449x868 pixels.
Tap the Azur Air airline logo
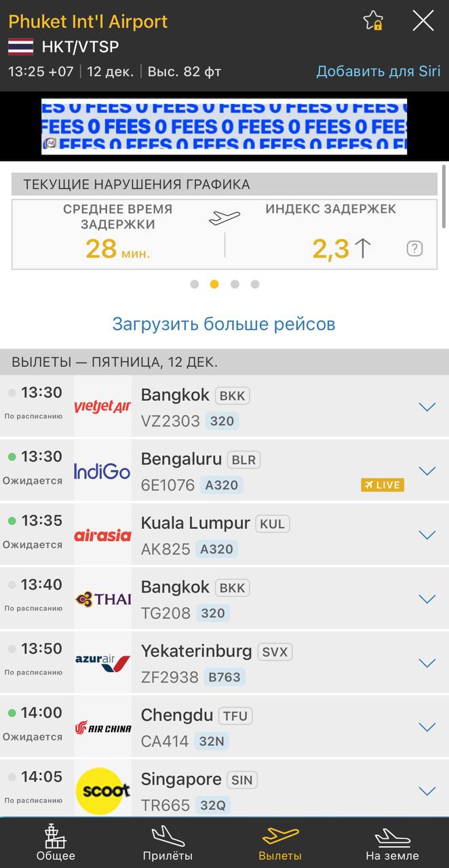(102, 663)
